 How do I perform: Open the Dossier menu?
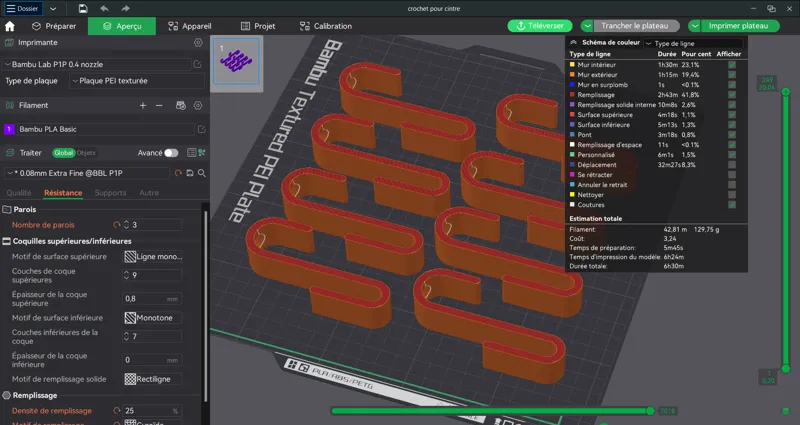coord(22,8)
